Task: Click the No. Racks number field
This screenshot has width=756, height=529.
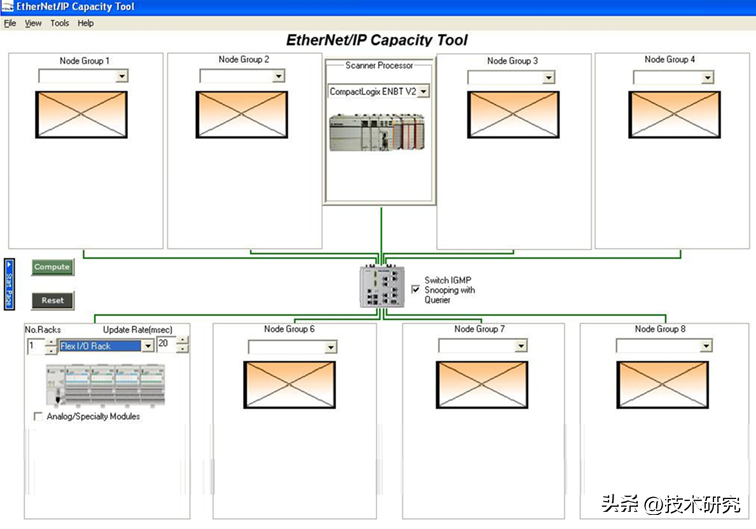Action: click(x=34, y=346)
